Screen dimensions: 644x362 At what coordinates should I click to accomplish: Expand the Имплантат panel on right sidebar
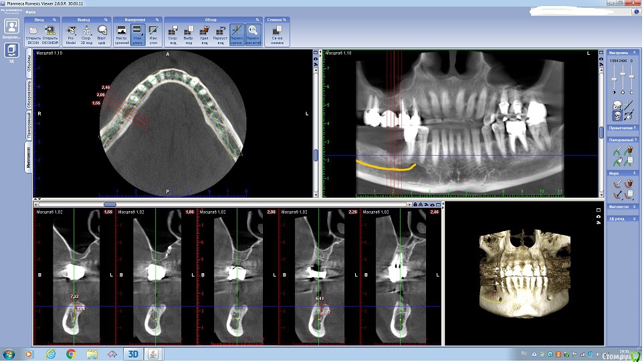click(x=635, y=207)
